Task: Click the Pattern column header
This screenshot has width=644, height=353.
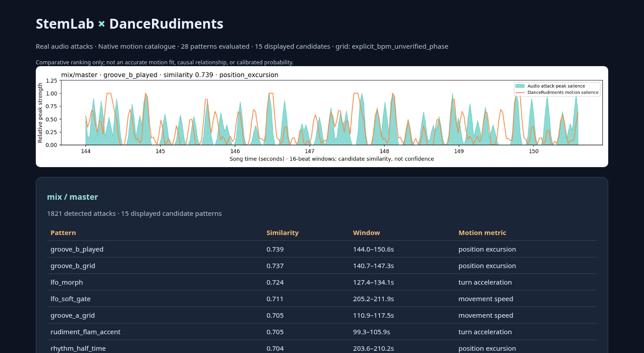Action: pos(63,233)
